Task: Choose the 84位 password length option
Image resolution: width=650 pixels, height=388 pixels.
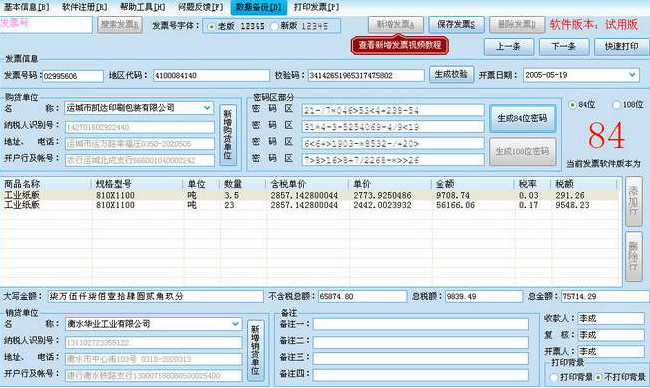Action: pos(572,104)
